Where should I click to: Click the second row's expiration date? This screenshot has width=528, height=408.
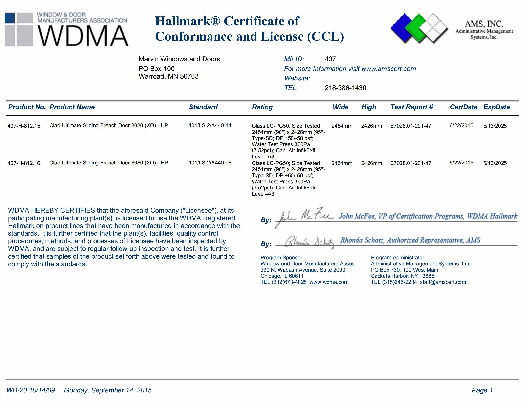pyautogui.click(x=495, y=163)
